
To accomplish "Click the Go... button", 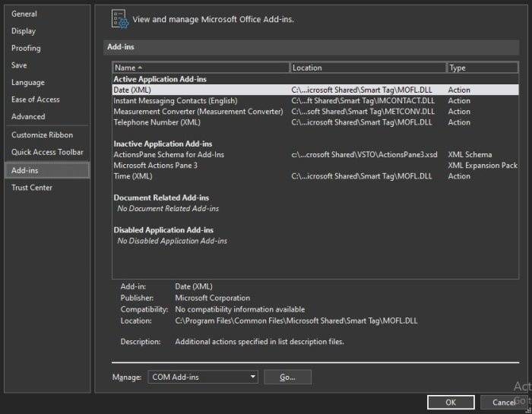I will (x=287, y=377).
